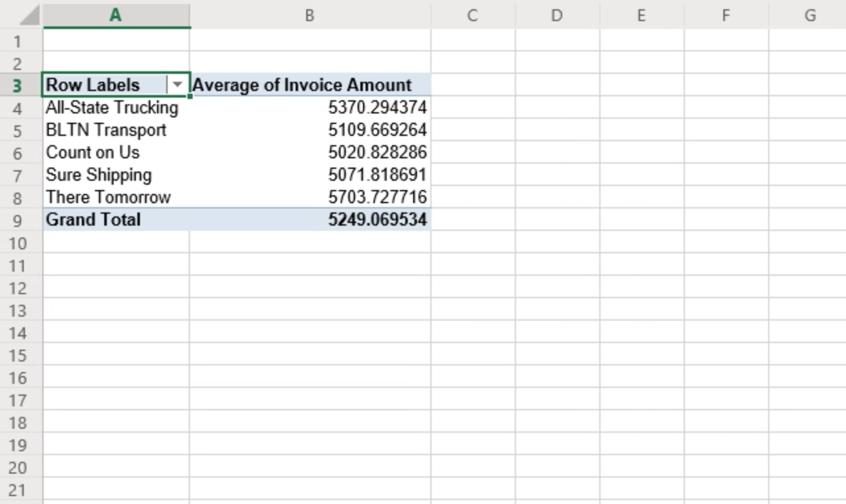Select column D header

pos(557,15)
